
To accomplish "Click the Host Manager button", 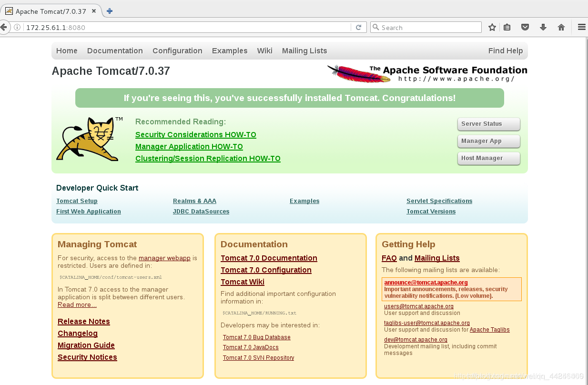I will 488,158.
